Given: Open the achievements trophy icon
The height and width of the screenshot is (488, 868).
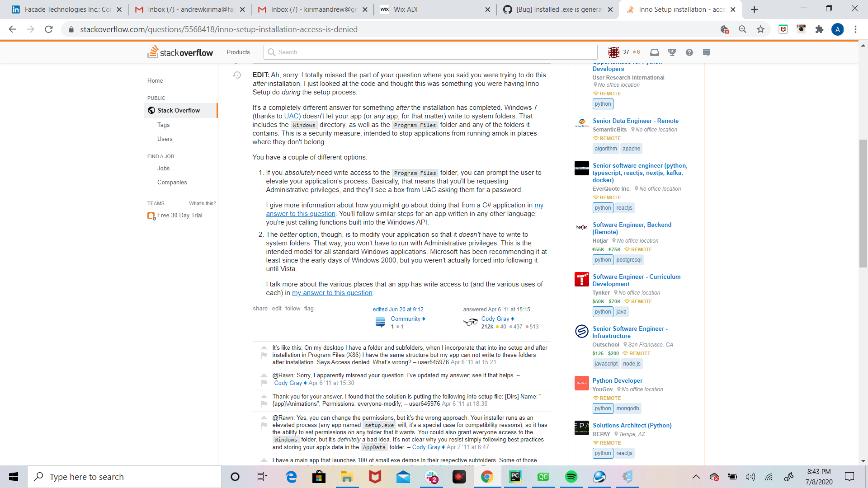Looking at the screenshot, I should click(672, 52).
